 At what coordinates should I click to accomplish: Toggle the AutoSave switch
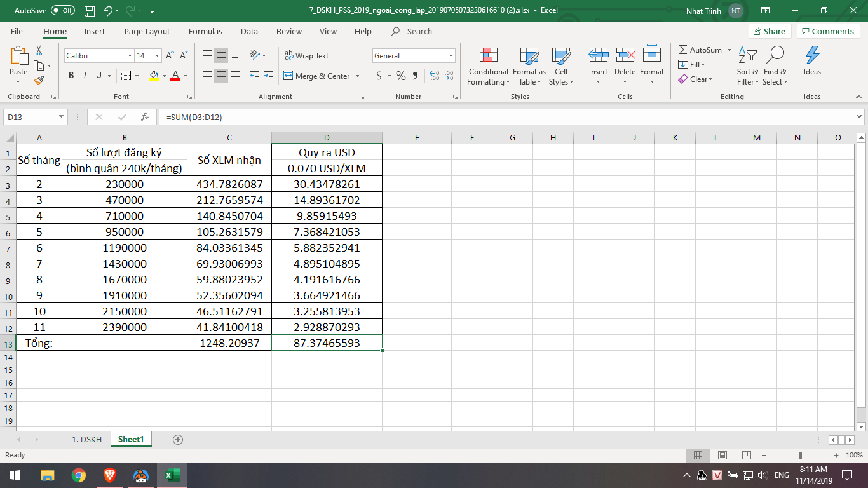62,11
